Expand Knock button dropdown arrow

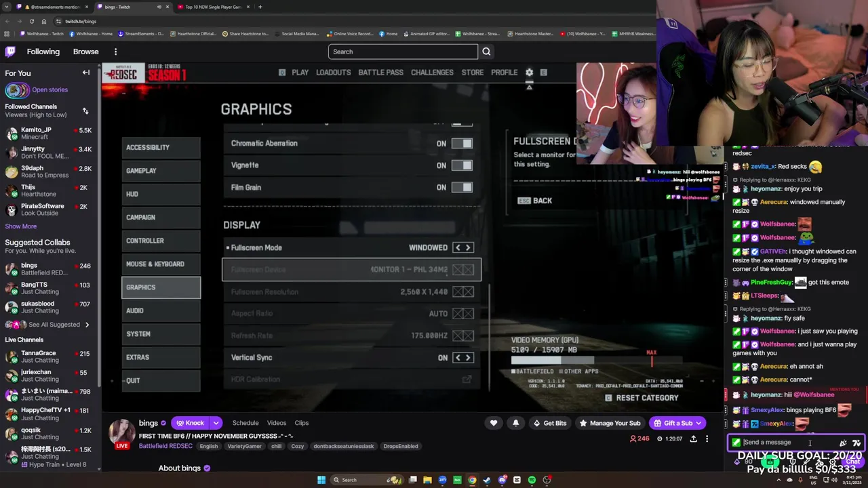tap(216, 423)
